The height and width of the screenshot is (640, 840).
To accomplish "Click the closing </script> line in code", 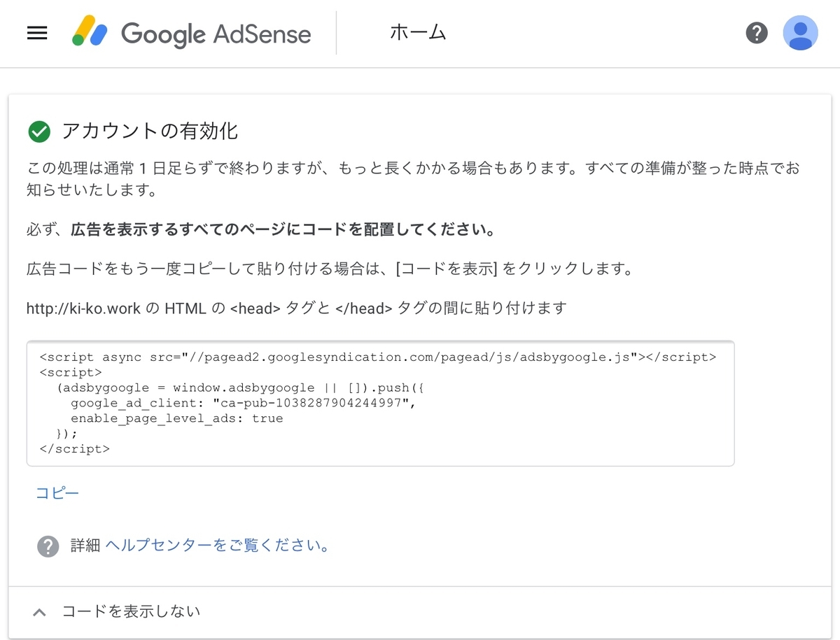I will 75,449.
